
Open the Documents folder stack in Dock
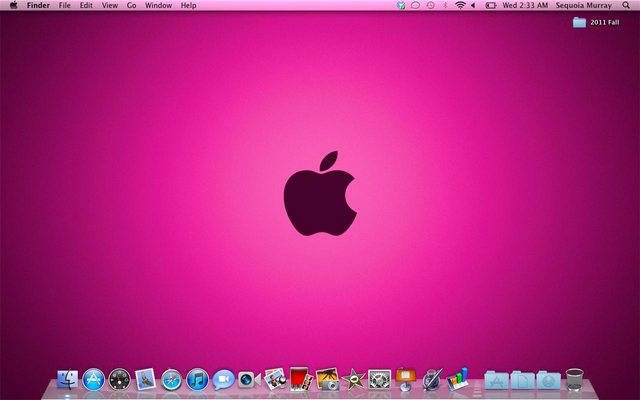[x=522, y=380]
